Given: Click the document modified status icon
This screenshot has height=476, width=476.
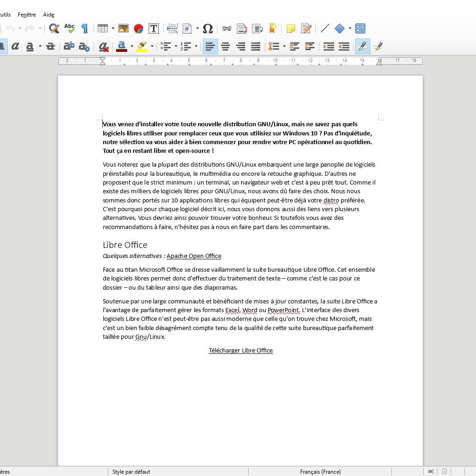Looking at the screenshot, I should click(x=445, y=471).
